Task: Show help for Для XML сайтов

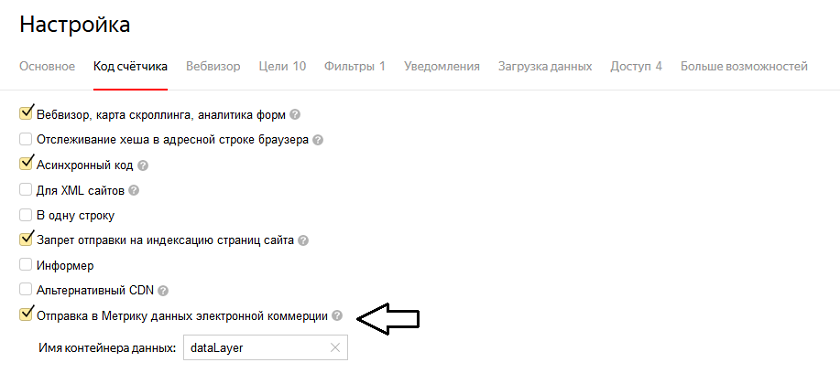Action: point(134,190)
